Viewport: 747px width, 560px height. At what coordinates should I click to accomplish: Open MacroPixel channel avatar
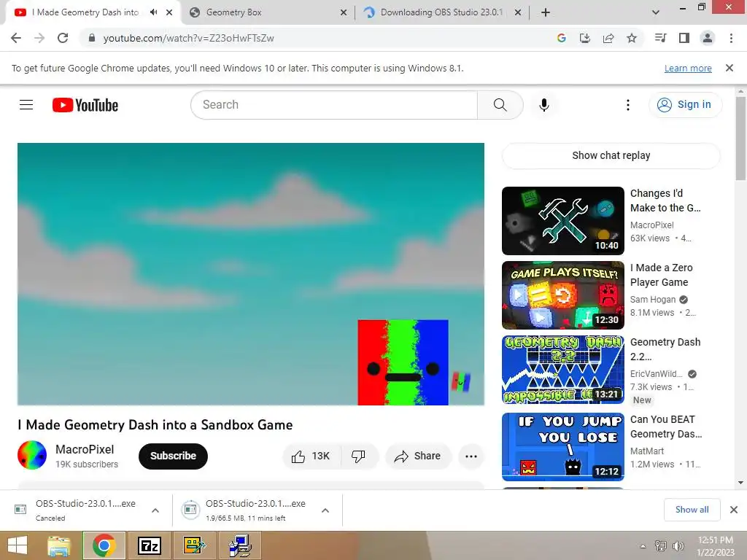(32, 455)
